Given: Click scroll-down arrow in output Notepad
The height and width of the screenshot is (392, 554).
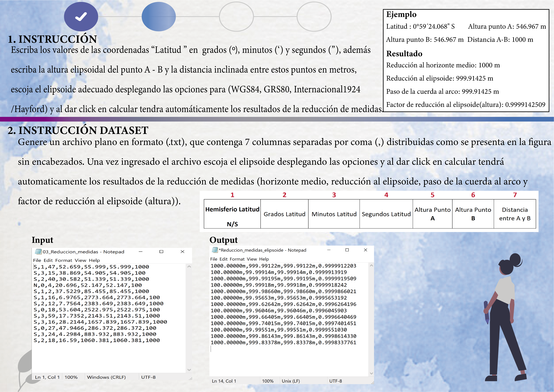Looking at the screenshot, I should (371, 373).
